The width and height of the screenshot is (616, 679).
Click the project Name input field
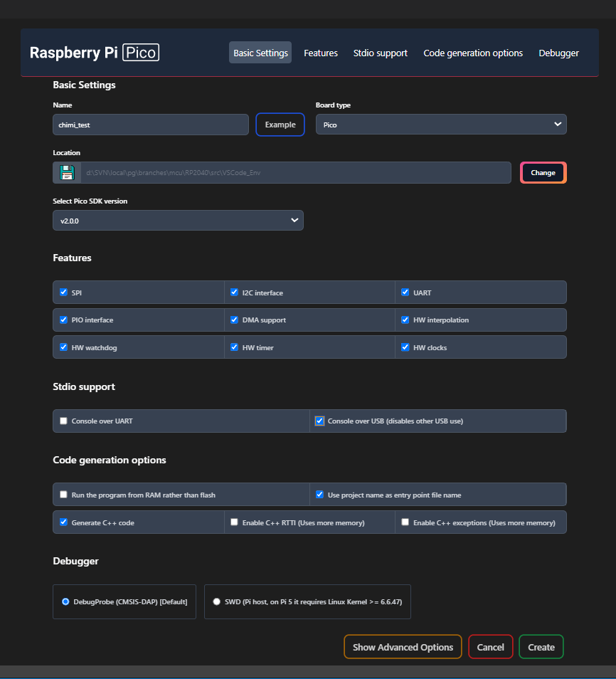(151, 125)
